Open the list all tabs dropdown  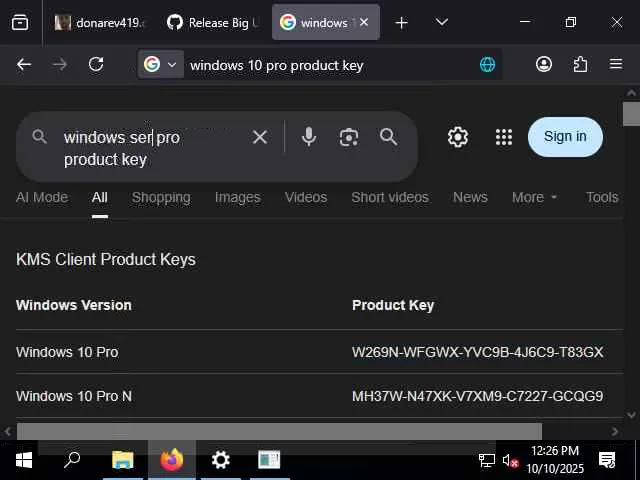[x=442, y=22]
